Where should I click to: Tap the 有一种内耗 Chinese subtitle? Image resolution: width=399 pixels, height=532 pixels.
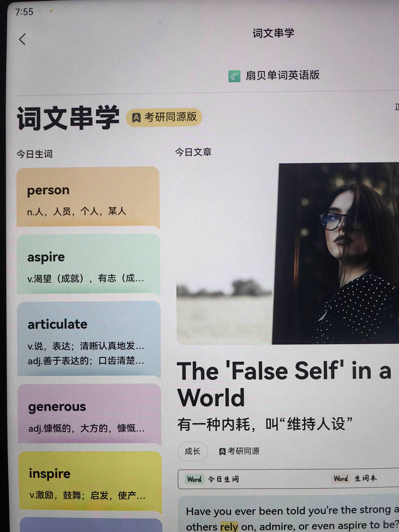(265, 424)
